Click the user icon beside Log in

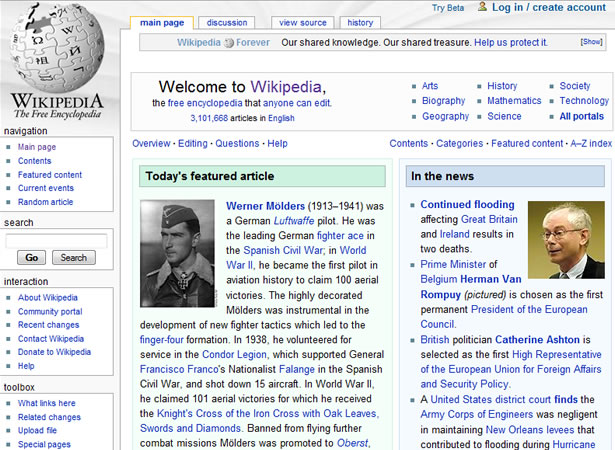[482, 7]
